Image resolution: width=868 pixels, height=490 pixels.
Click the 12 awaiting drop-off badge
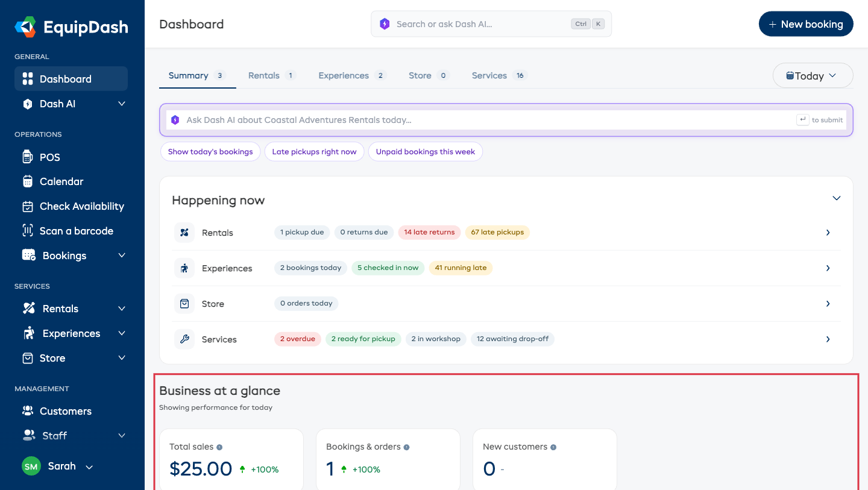[512, 339]
